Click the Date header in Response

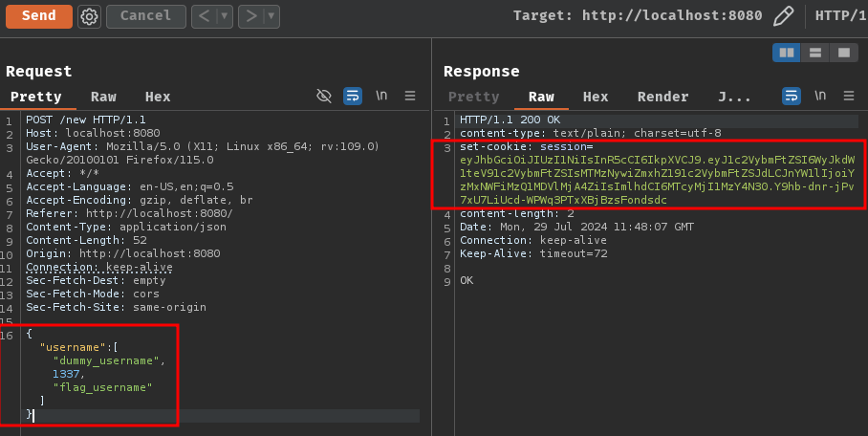pyautogui.click(x=576, y=227)
